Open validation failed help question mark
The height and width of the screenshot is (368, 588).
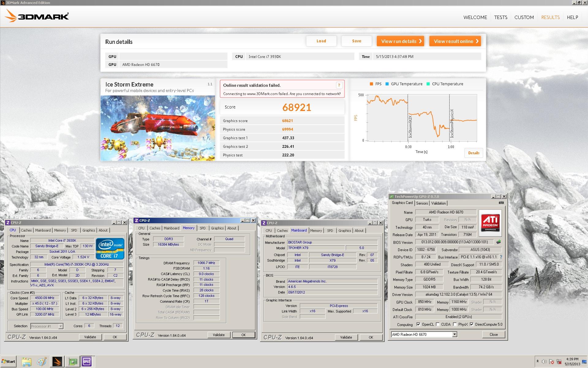(339, 85)
